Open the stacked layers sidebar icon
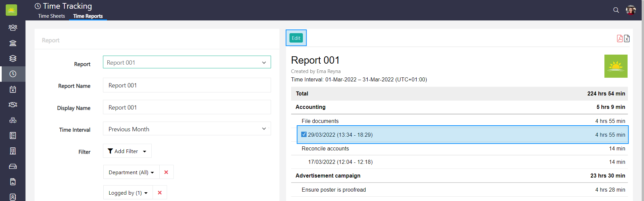 13,58
